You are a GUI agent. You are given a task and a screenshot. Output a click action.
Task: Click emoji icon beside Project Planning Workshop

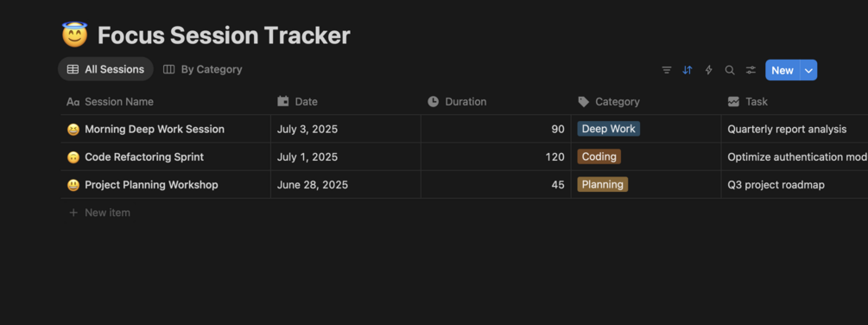(73, 185)
